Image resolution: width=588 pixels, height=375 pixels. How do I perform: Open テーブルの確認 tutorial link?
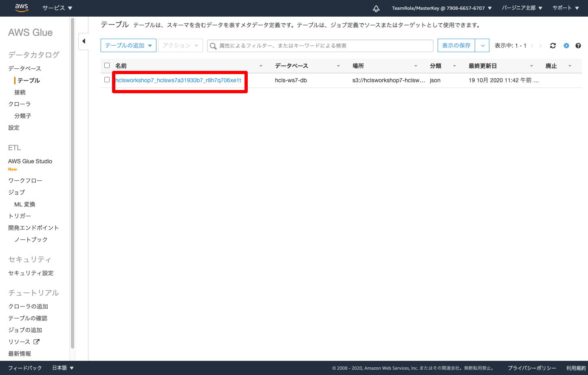(28, 318)
